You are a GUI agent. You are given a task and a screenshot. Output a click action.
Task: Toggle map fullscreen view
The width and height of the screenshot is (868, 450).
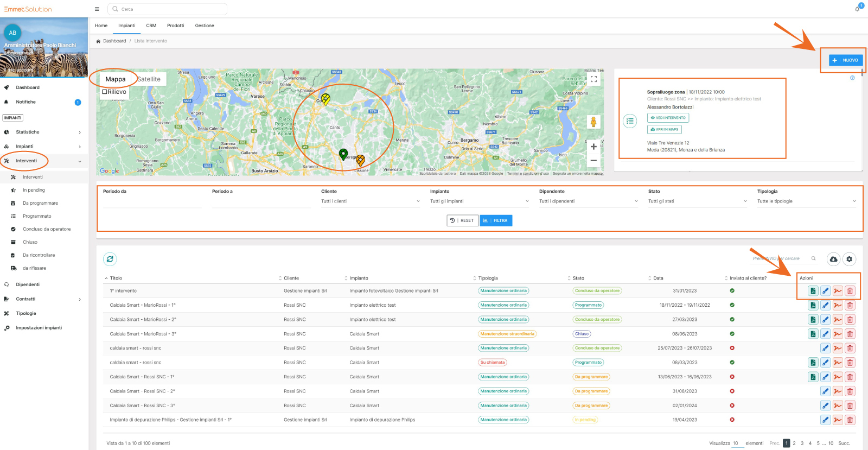(593, 79)
